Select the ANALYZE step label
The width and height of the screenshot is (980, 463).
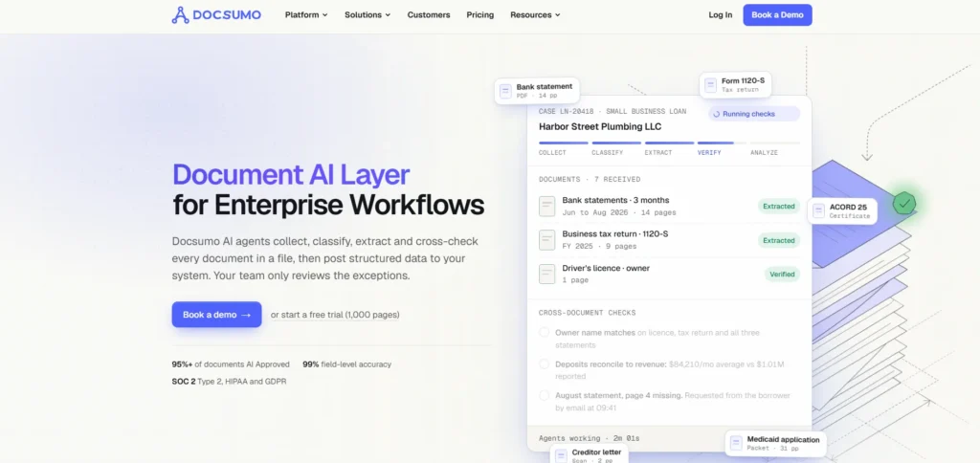click(x=765, y=152)
